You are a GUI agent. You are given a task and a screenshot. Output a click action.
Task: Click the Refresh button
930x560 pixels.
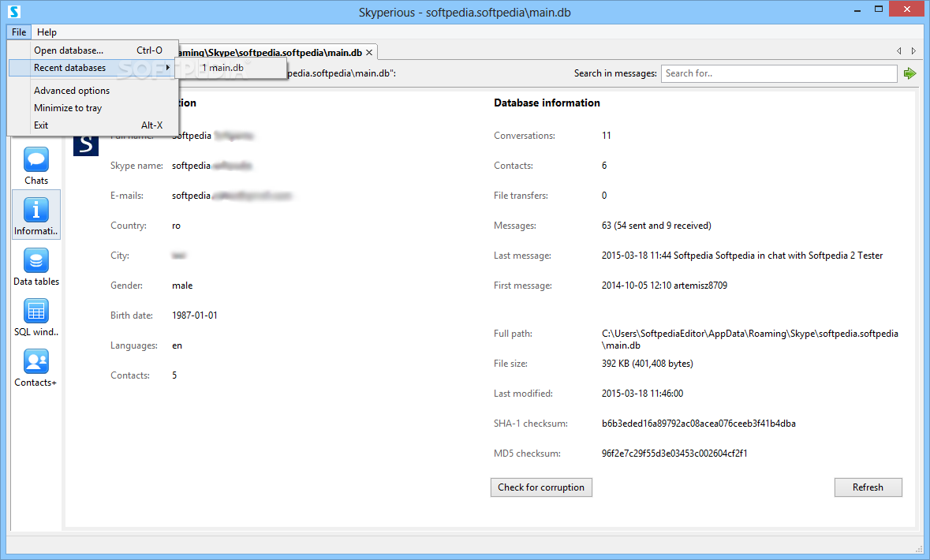tap(868, 487)
